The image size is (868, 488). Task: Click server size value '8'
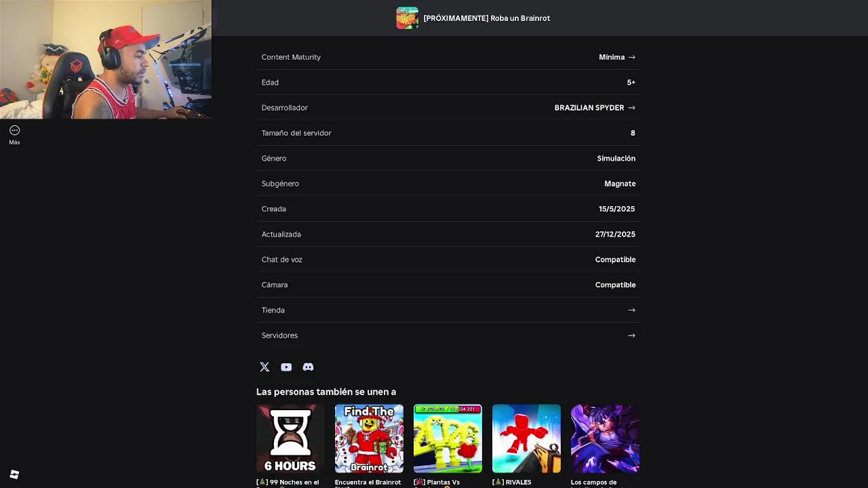click(633, 133)
